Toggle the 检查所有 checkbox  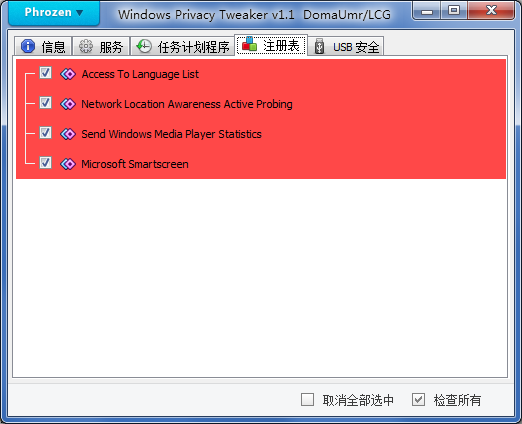point(418,399)
